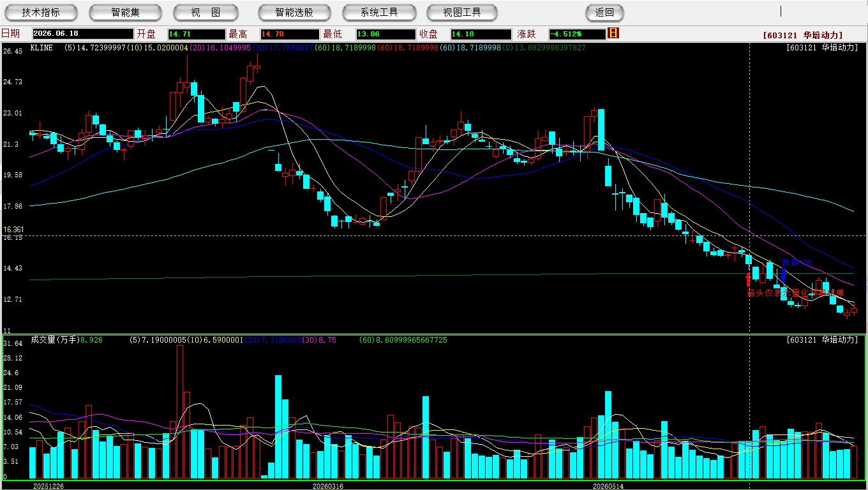
Task: Open the 视 图 menu button
Action: click(x=206, y=12)
